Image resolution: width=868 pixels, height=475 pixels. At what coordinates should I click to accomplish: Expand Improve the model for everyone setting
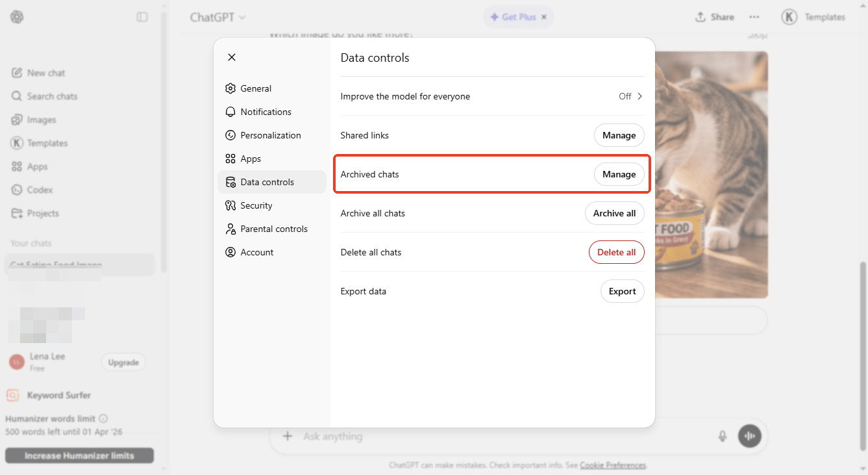[x=630, y=96]
